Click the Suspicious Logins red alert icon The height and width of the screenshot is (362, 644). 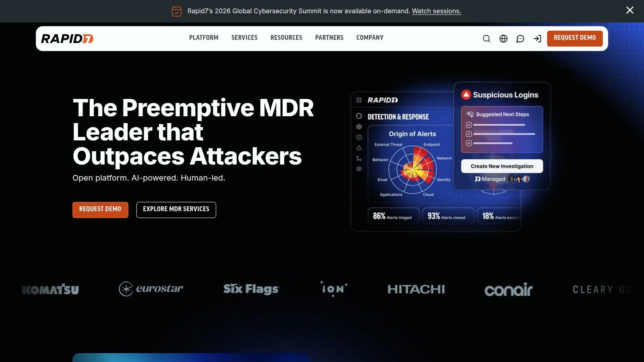tap(466, 95)
